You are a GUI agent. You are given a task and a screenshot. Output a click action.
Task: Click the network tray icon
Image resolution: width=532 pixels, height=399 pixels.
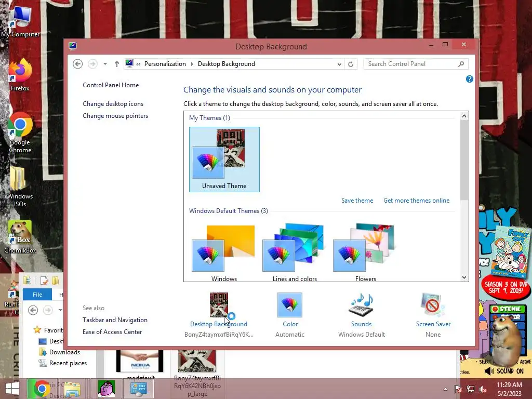coord(470,389)
